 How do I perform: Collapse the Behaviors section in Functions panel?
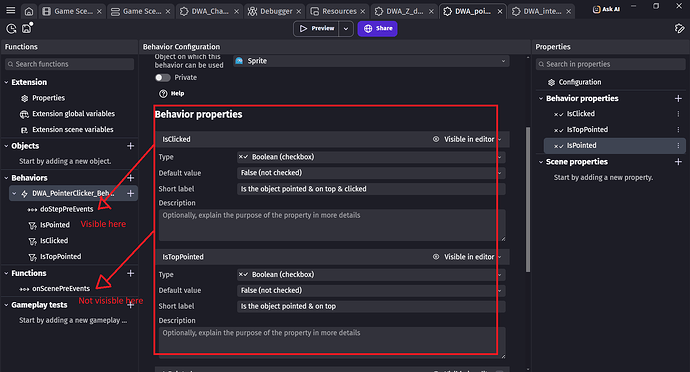[7, 178]
